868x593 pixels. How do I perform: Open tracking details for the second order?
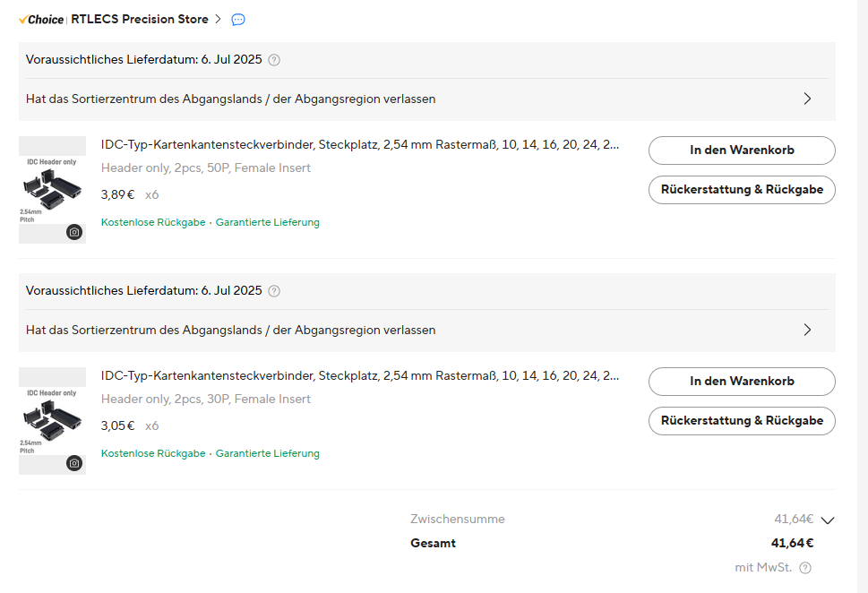click(807, 330)
